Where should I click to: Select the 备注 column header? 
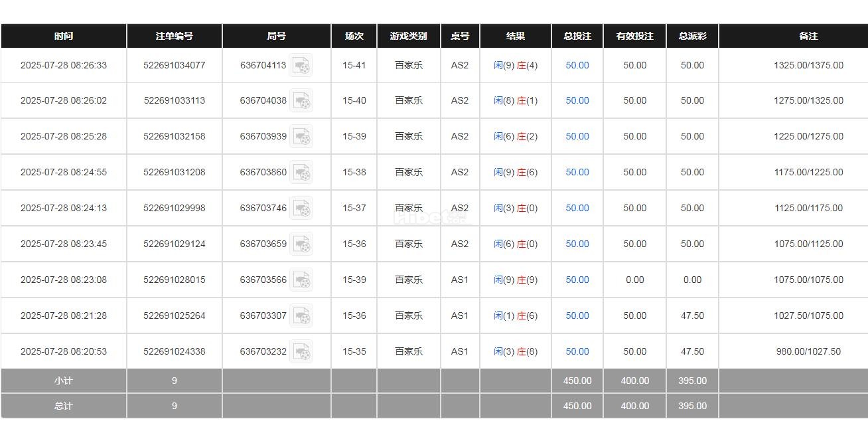[808, 36]
